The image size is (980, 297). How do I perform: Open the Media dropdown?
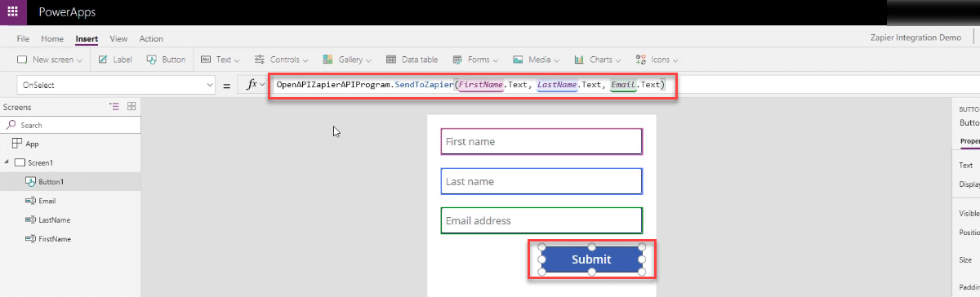pyautogui.click(x=537, y=60)
